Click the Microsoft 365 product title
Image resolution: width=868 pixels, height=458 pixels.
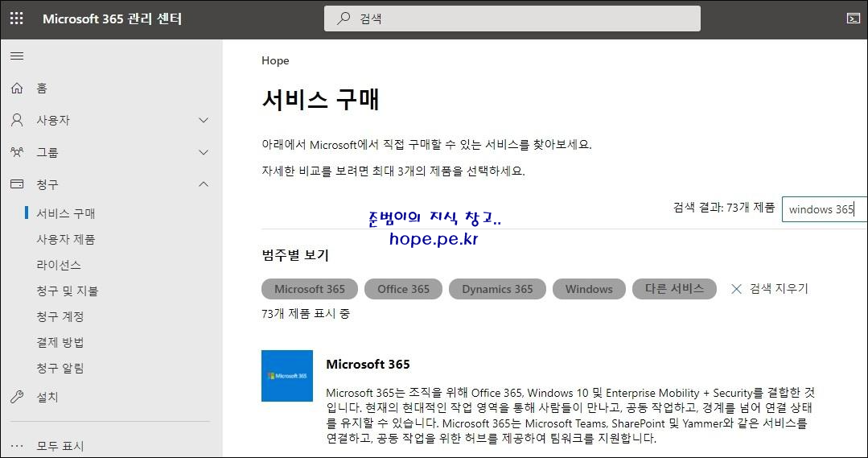tap(368, 365)
